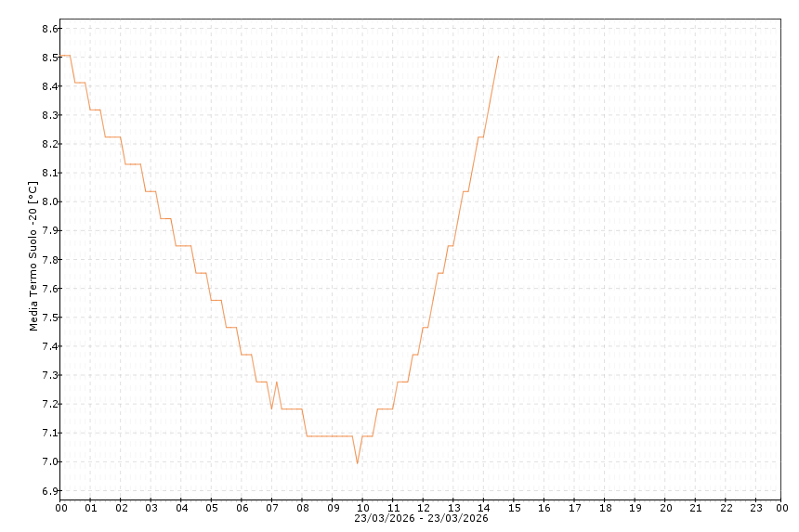
Task: Select hour 23 on the x-axis
Action: 756,508
